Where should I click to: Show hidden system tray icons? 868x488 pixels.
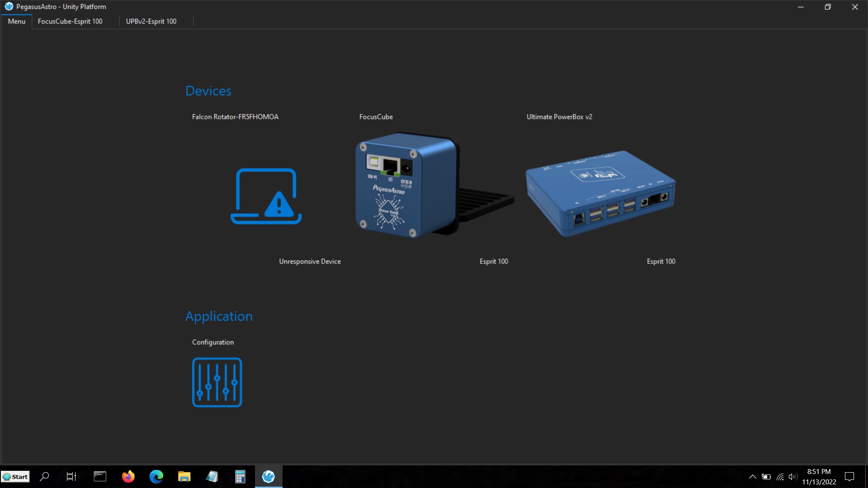tap(752, 477)
